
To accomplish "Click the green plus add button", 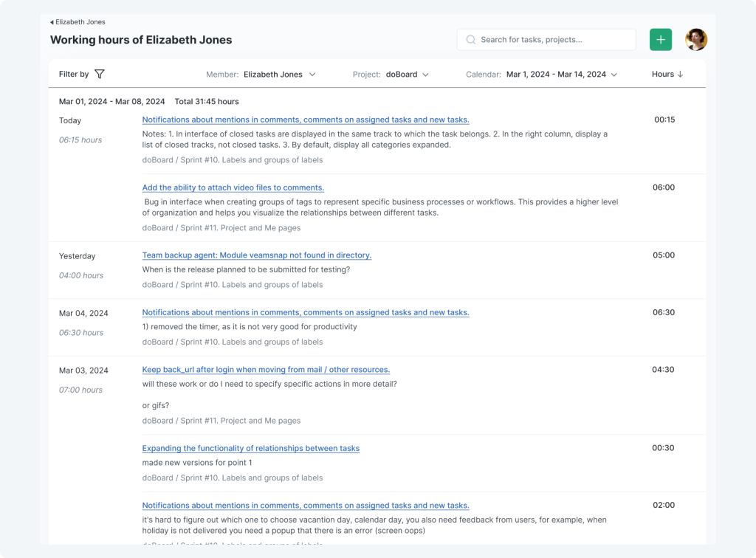I will [x=660, y=40].
